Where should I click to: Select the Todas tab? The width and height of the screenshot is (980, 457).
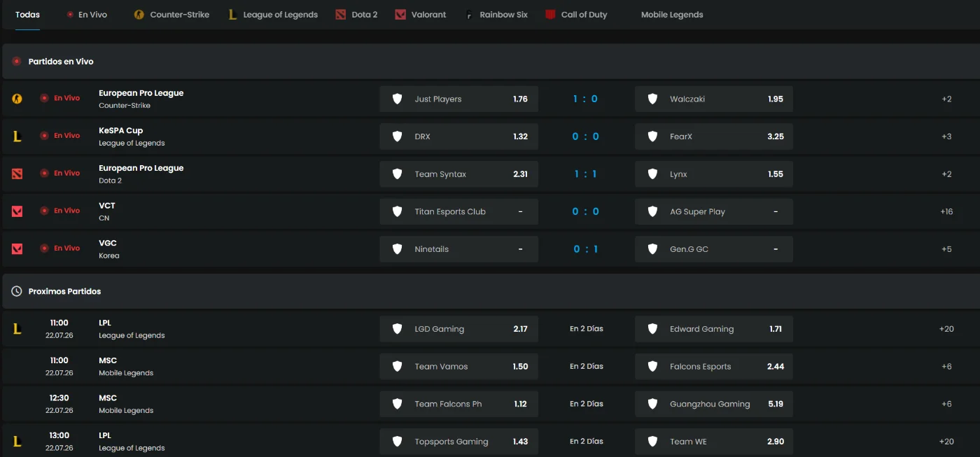tap(27, 15)
